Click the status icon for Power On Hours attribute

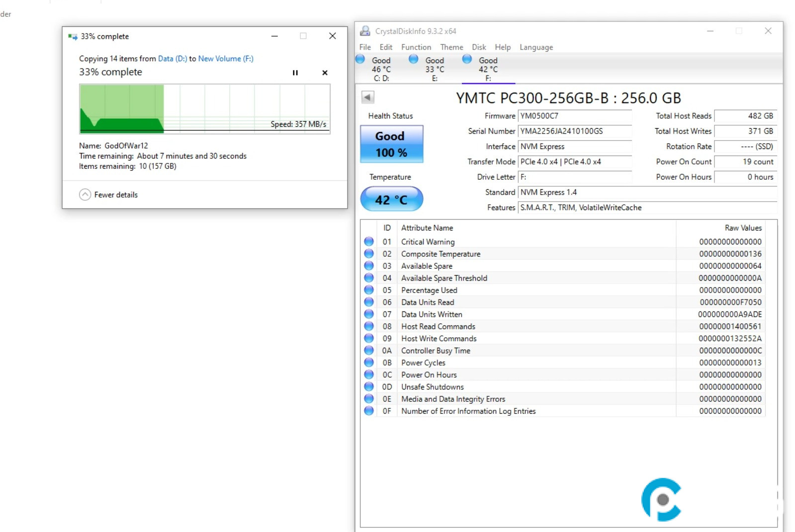pyautogui.click(x=369, y=375)
